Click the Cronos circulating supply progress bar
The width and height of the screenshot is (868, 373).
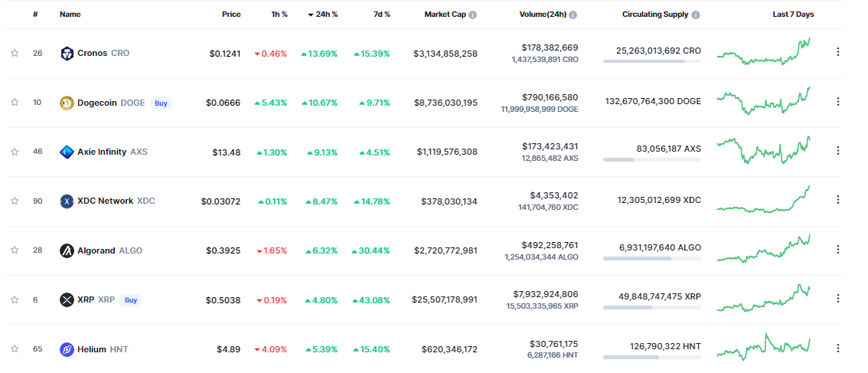pos(651,61)
